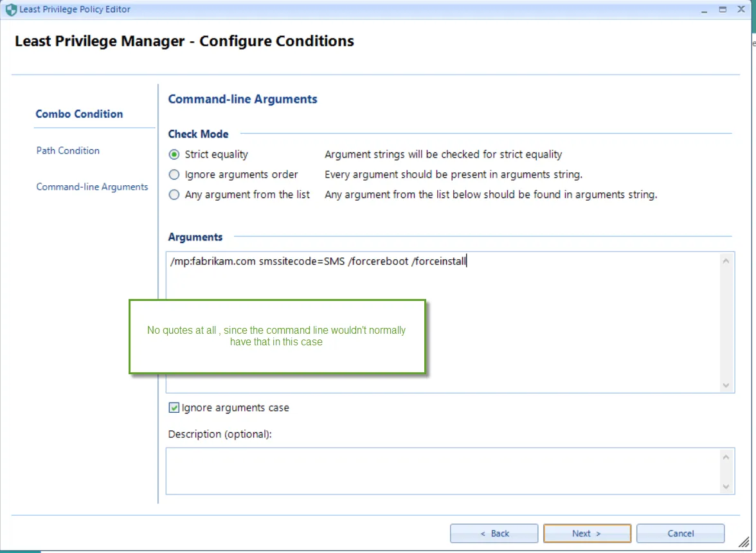This screenshot has height=553, width=756.
Task: Close the Least Privilege Policy Editor window
Action: pyautogui.click(x=740, y=10)
